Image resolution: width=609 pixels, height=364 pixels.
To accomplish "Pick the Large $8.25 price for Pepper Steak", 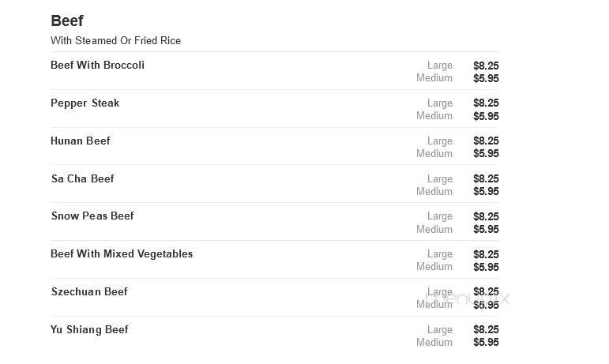I will [486, 103].
